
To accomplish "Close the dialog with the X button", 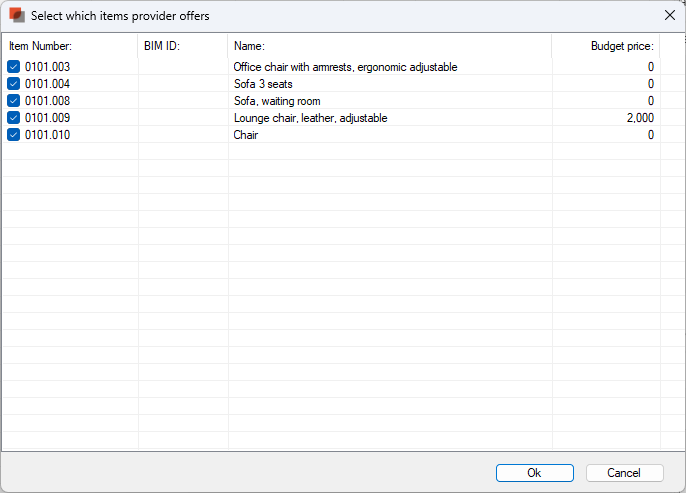I will tap(669, 16).
